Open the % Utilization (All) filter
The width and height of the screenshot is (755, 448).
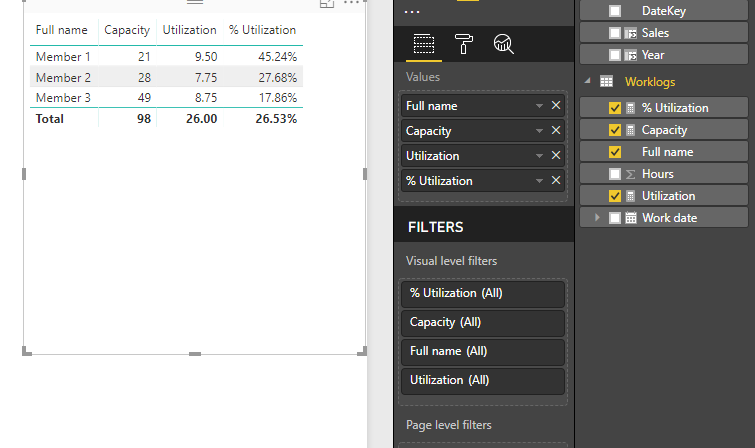tap(482, 293)
